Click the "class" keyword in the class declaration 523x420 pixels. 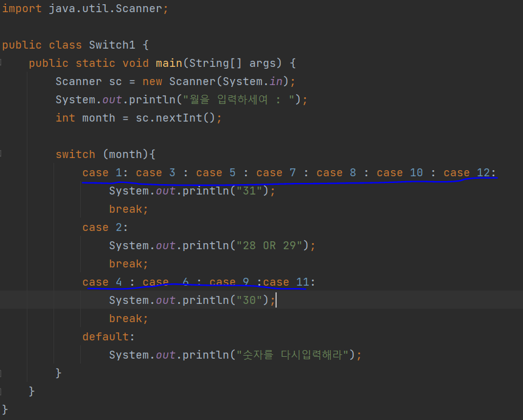66,45
